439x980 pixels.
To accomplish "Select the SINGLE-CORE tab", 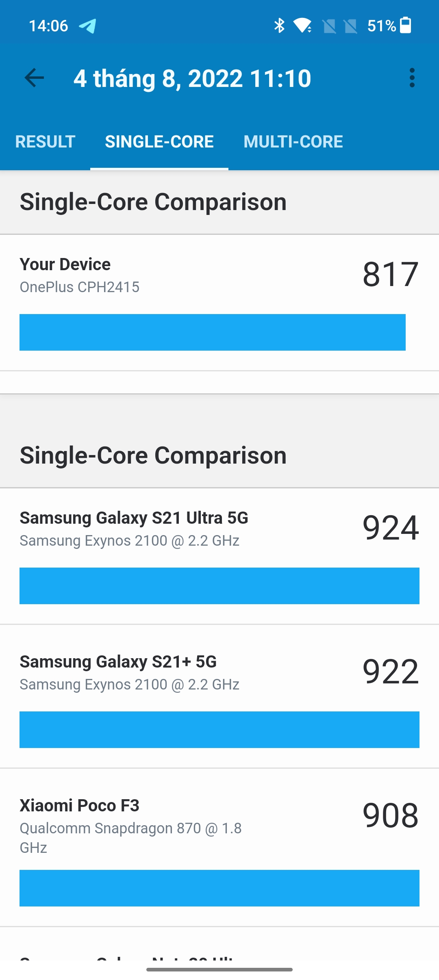I will (x=159, y=142).
